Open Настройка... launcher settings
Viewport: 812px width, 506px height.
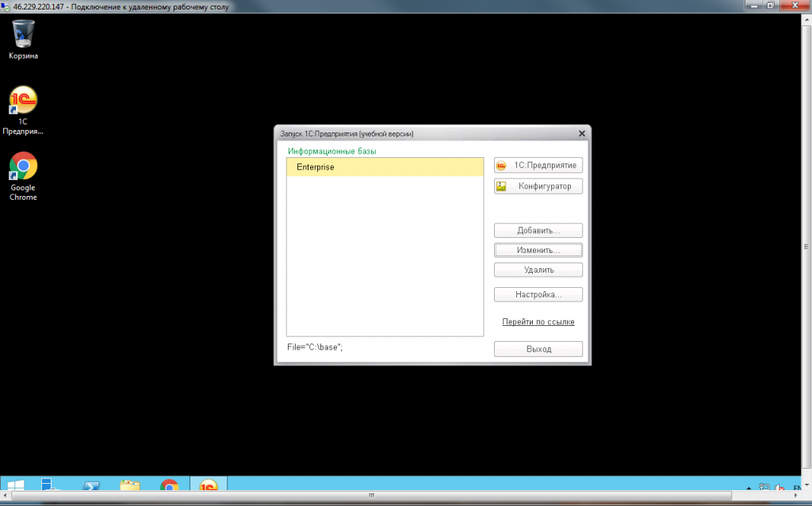[538, 295]
